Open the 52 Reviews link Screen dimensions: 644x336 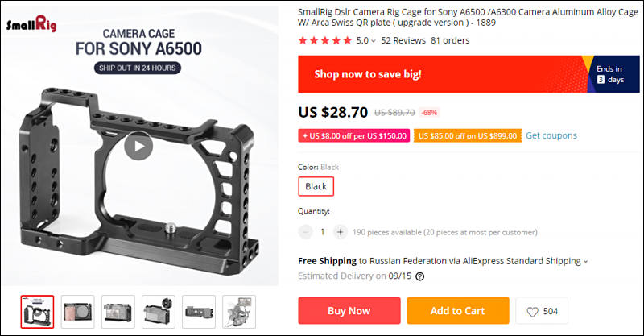click(403, 40)
